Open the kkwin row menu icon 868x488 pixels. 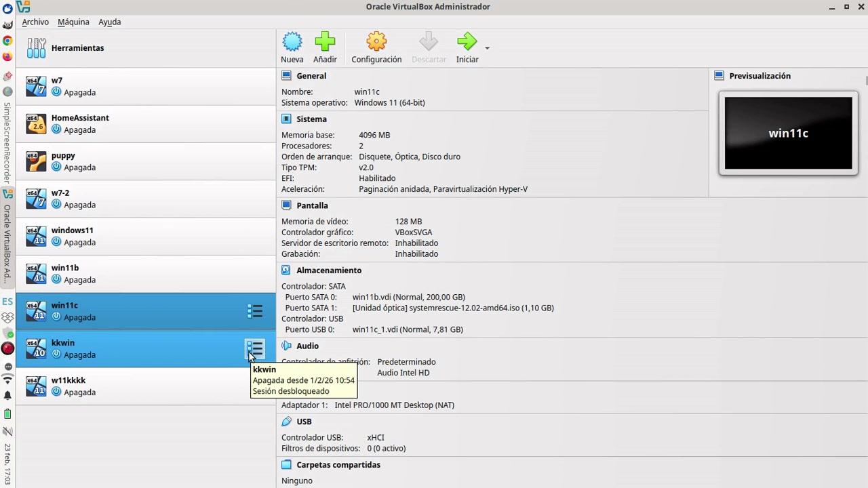tap(255, 348)
